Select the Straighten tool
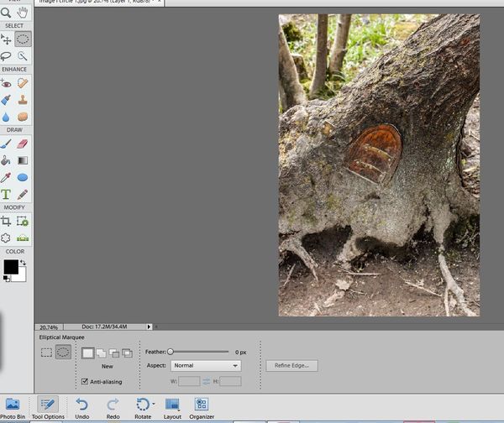 pos(23,238)
